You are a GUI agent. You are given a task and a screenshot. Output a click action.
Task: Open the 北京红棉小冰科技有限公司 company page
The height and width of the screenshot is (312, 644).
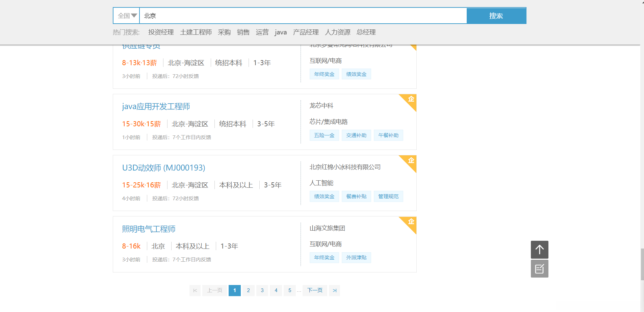(x=345, y=167)
